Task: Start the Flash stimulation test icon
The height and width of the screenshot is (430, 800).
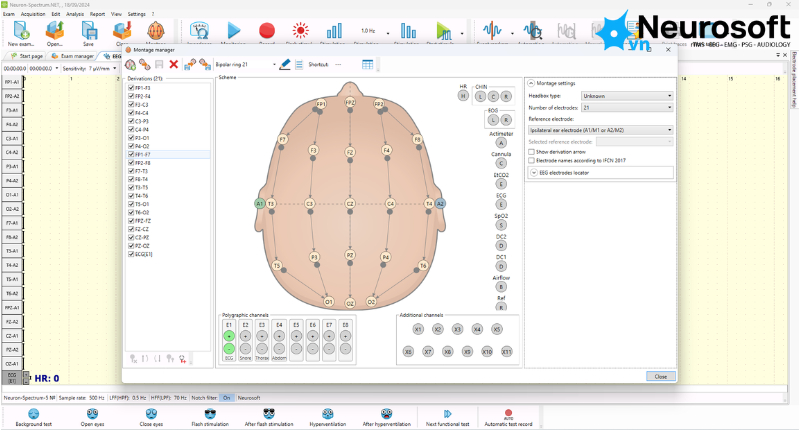Action: click(210, 417)
